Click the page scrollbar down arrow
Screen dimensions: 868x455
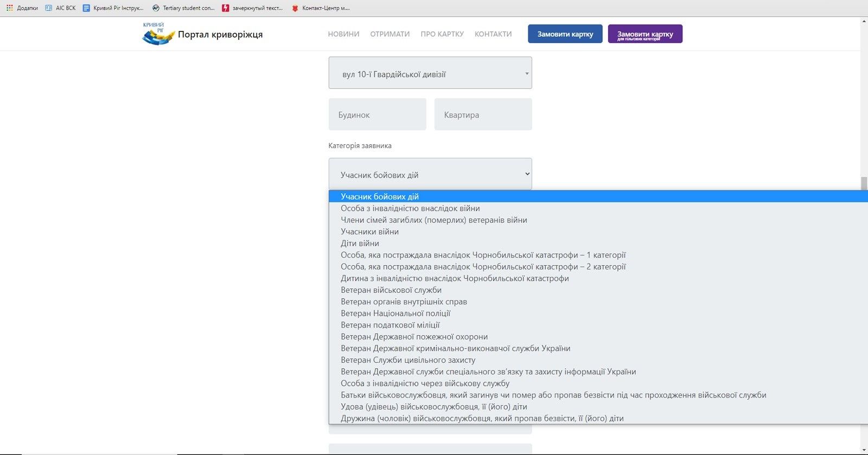point(864,450)
